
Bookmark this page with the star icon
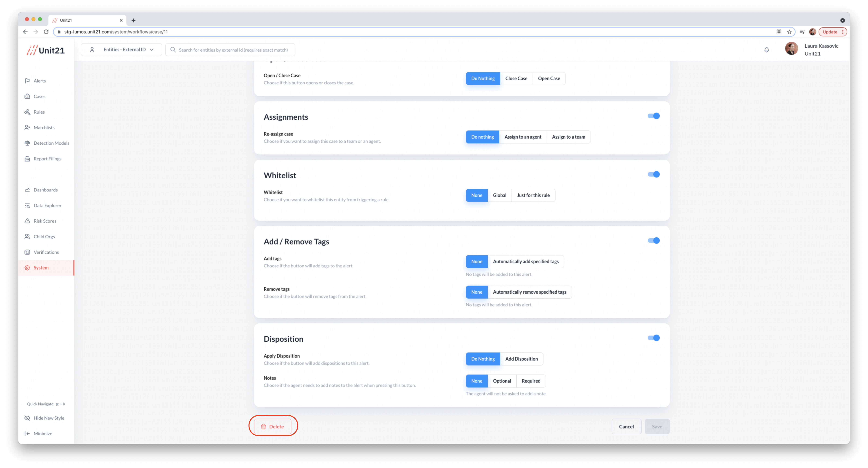[789, 32]
